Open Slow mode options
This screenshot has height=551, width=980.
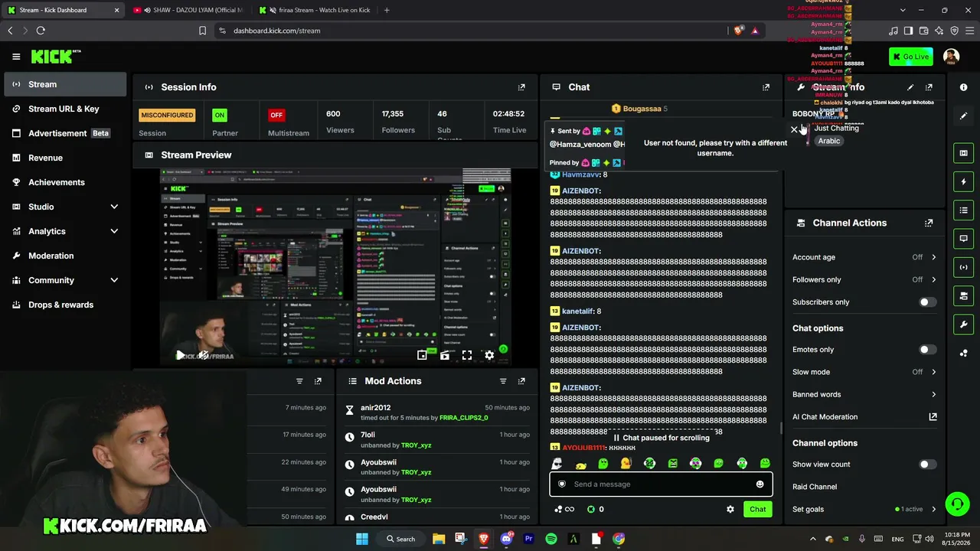pos(864,372)
